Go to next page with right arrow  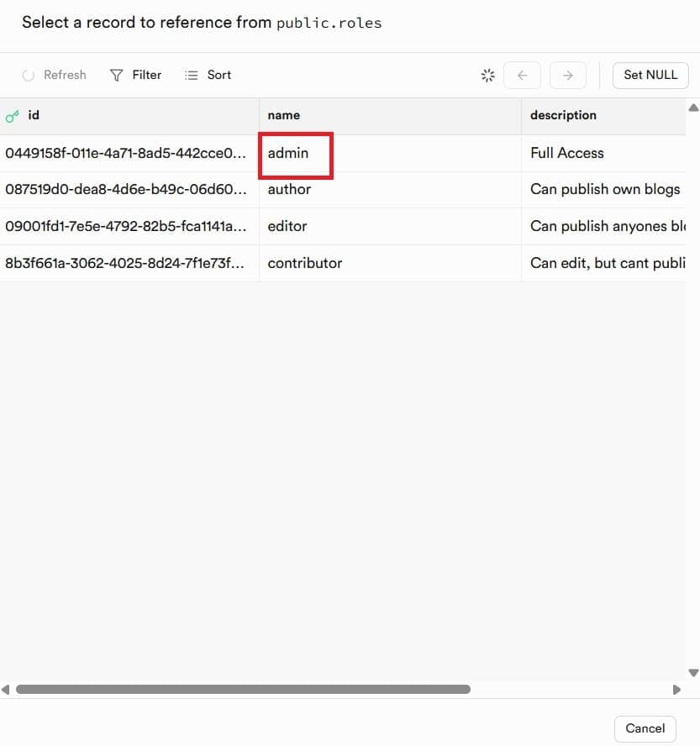click(568, 75)
